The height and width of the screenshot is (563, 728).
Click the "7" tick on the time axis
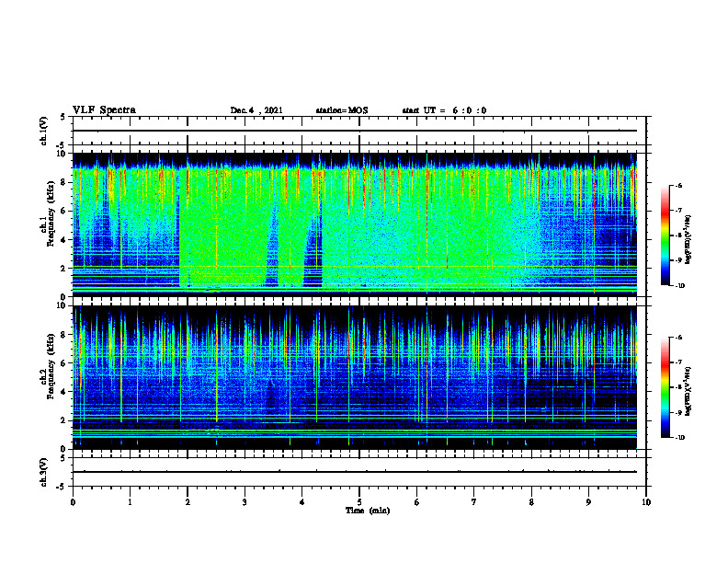(x=474, y=502)
